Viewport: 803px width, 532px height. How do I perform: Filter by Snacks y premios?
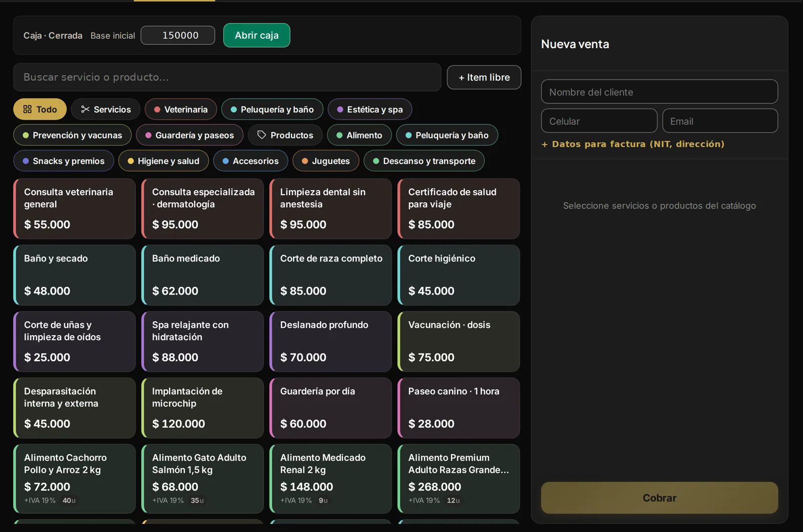coord(64,161)
